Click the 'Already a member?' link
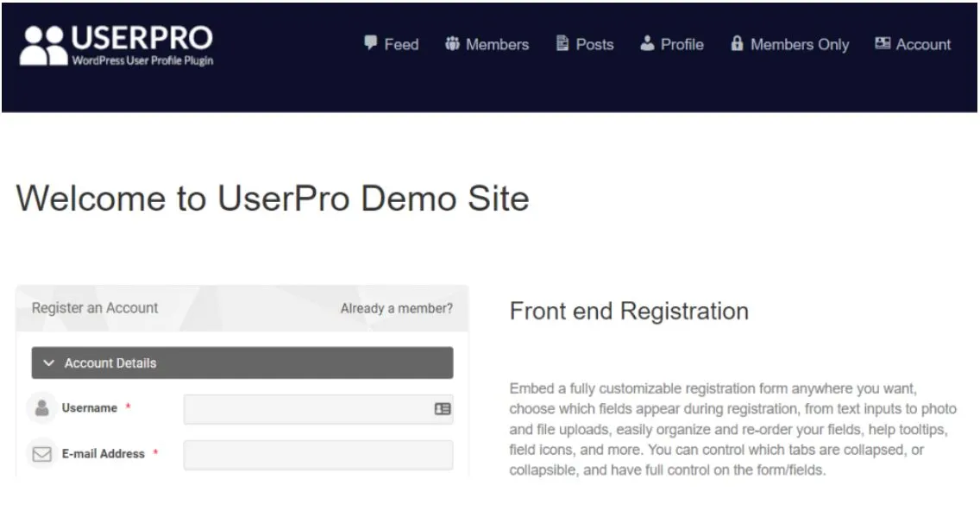 (x=396, y=308)
